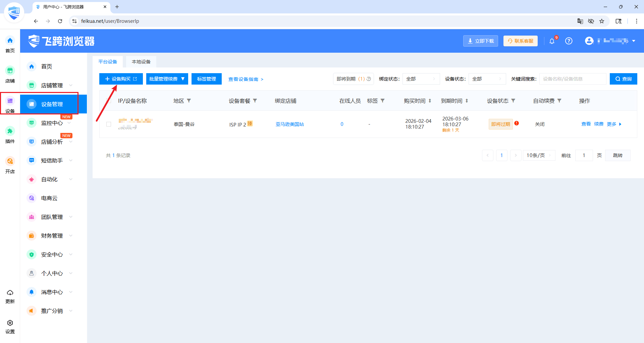
Task: Open the 亚马逊美国站 bound store link
Action: click(x=289, y=124)
